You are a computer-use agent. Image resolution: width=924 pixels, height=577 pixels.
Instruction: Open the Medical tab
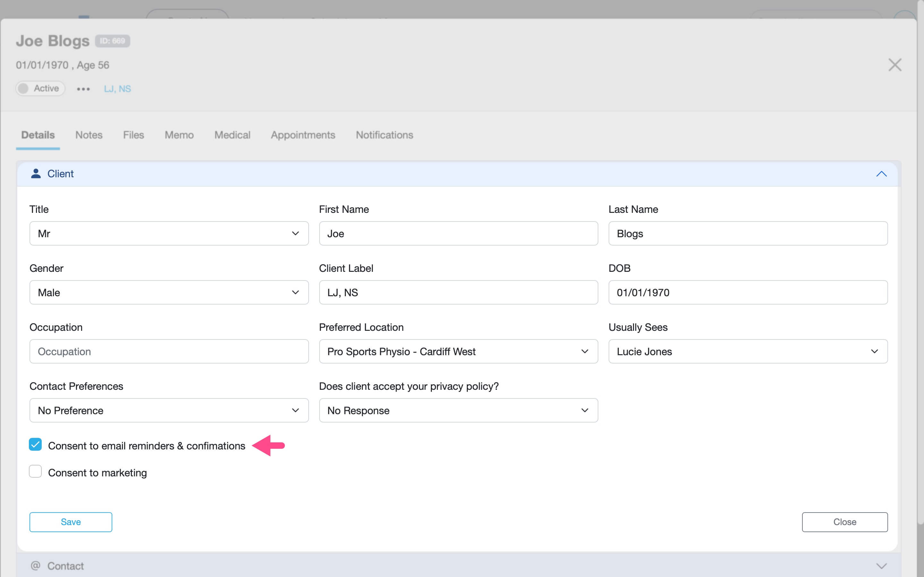232,135
